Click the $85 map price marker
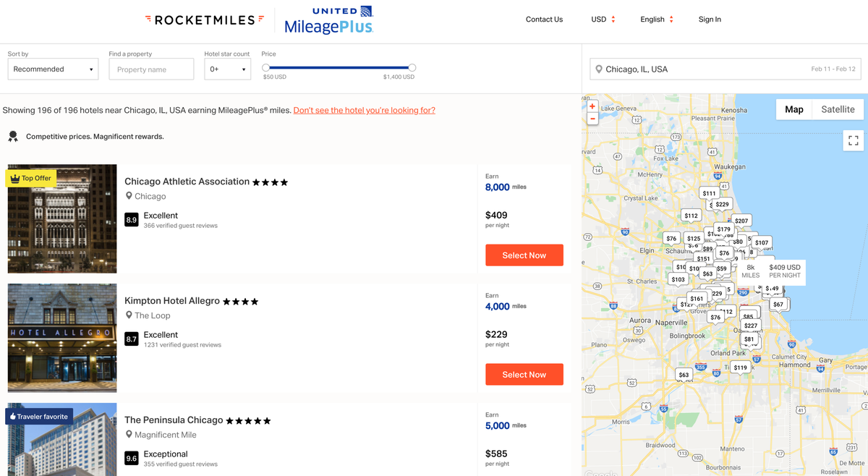 point(748,316)
